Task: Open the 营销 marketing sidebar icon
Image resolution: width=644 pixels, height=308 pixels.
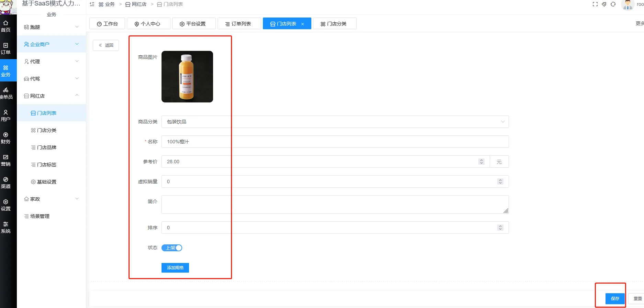Action: [5, 160]
